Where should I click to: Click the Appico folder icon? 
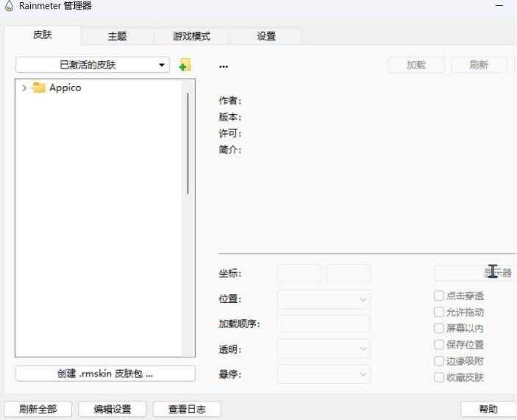(x=39, y=88)
